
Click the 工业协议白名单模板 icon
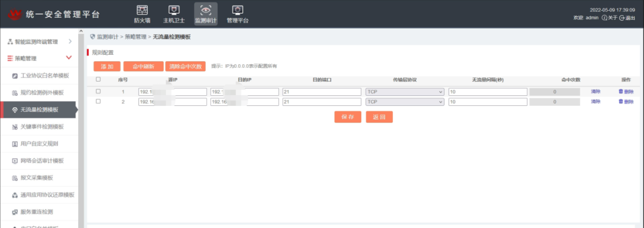click(15, 76)
